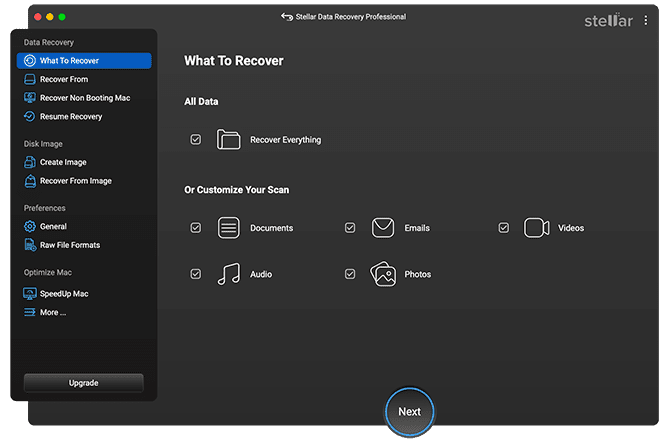Click the Emails envelope icon
This screenshot has width=668, height=443.
(x=383, y=228)
